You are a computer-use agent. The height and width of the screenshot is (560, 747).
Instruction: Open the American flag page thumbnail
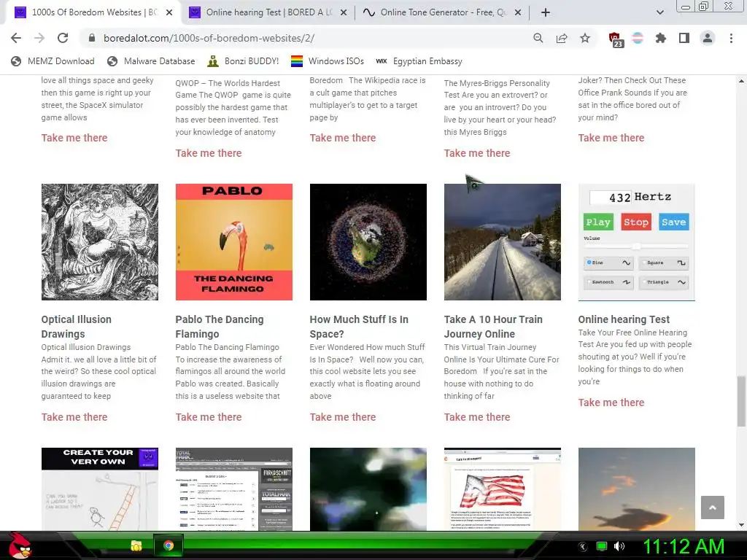tap(503, 489)
